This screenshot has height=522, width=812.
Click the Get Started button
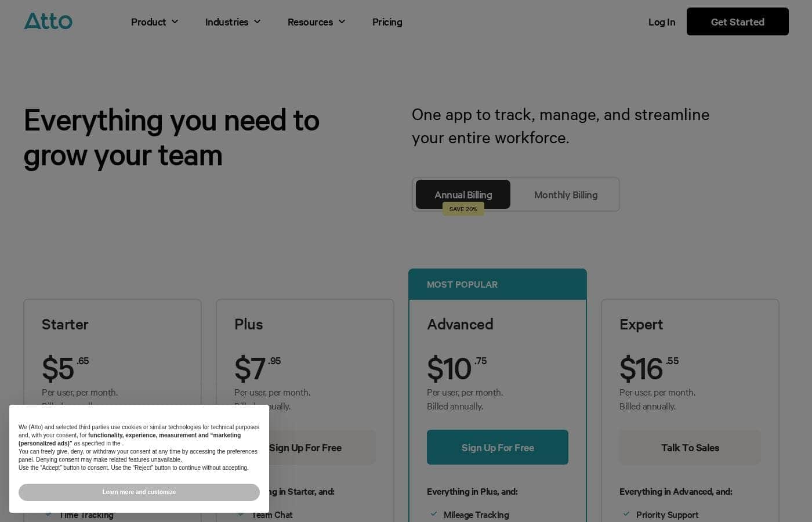737,21
